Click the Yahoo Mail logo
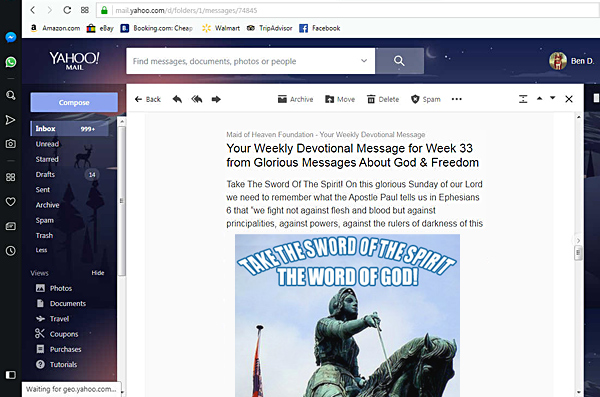The height and width of the screenshot is (397, 600). tap(74, 60)
